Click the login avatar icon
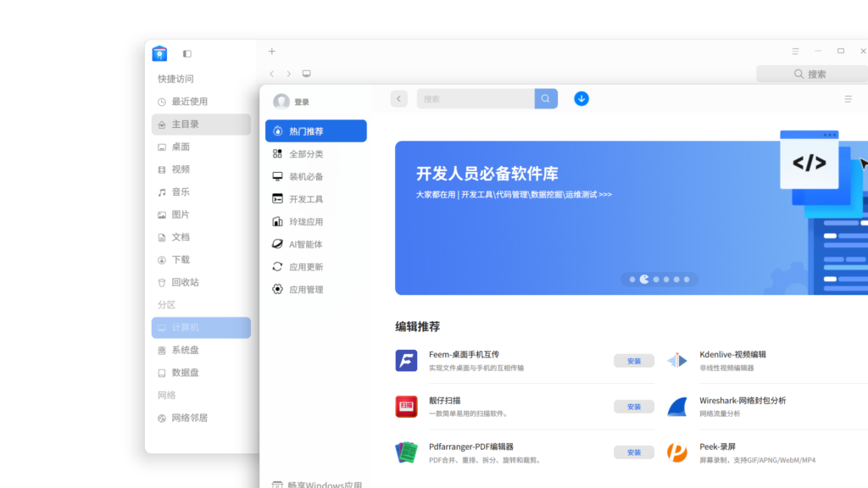The image size is (868, 488). click(281, 102)
